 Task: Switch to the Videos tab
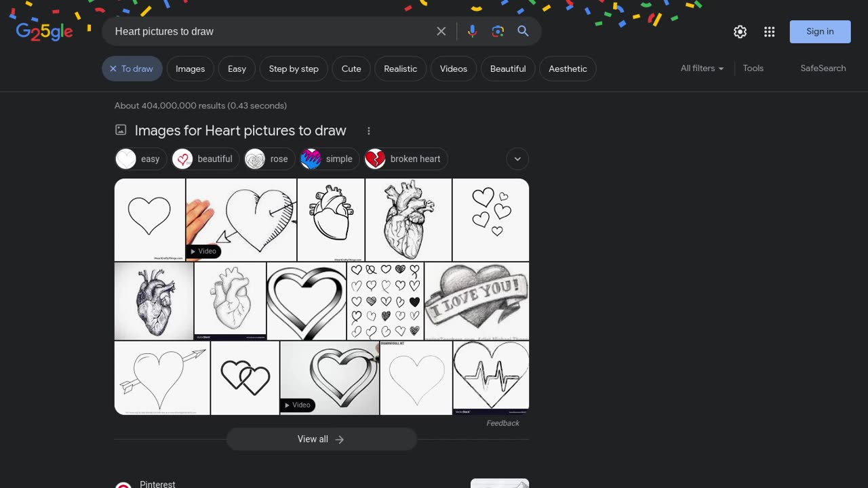click(454, 68)
